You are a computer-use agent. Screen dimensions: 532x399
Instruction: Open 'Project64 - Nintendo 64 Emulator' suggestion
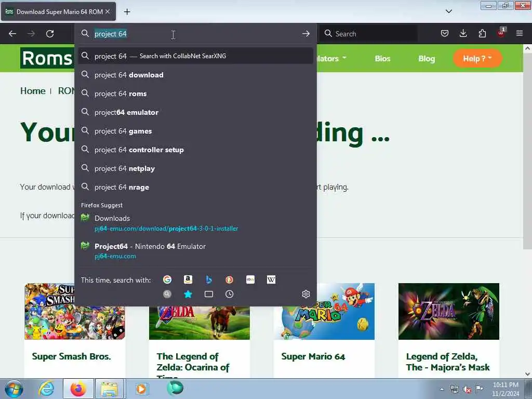click(x=196, y=251)
